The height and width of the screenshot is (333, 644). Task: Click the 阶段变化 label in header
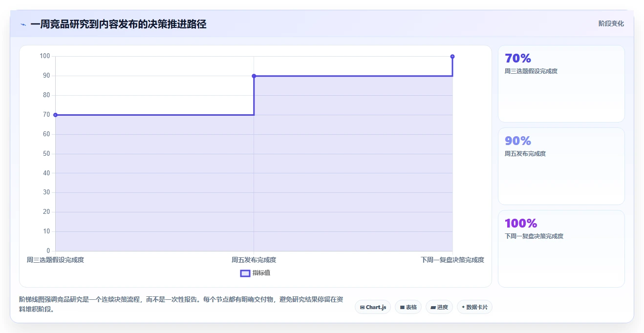(x=611, y=23)
